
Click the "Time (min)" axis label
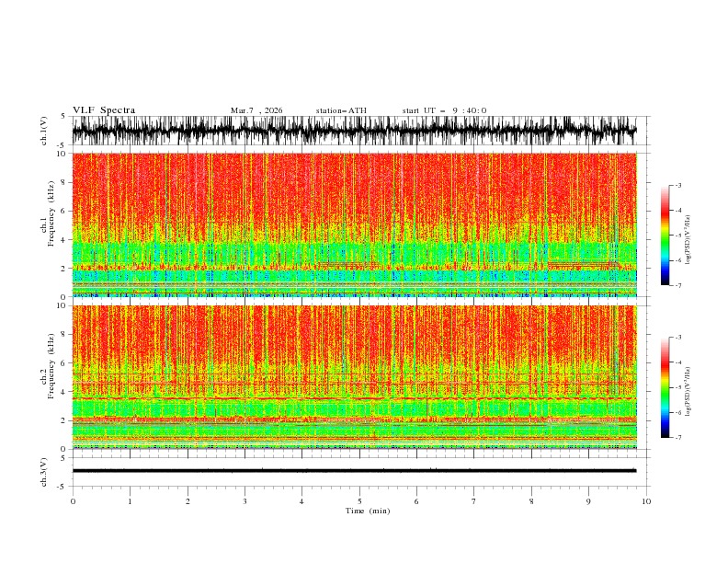point(368,511)
